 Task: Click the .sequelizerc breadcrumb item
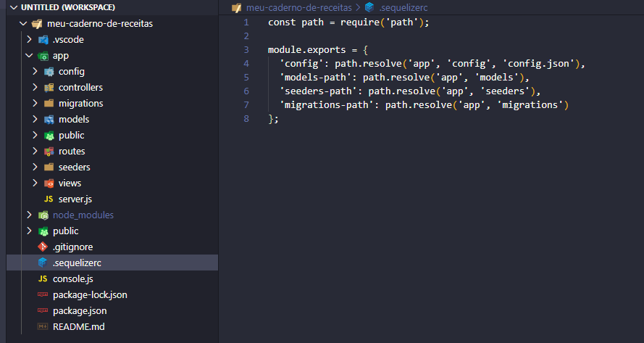(x=403, y=7)
